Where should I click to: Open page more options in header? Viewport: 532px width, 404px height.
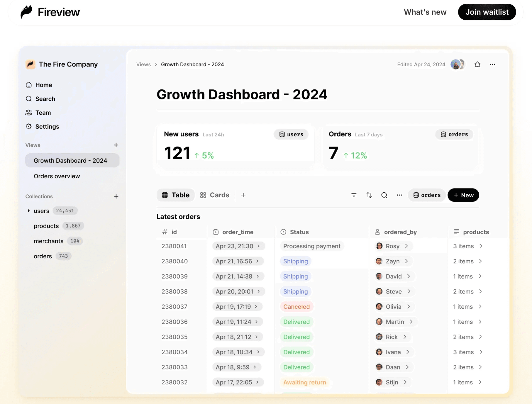492,64
